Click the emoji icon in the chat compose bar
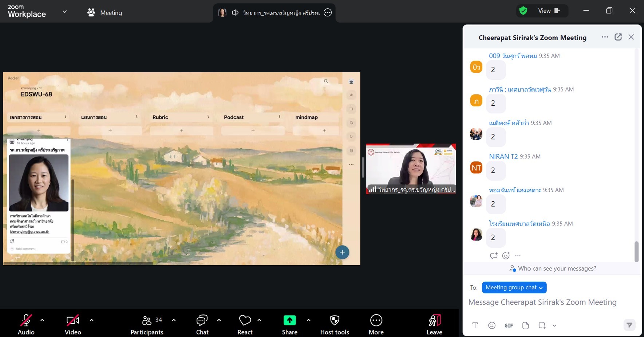This screenshot has height=337, width=644. coord(491,325)
